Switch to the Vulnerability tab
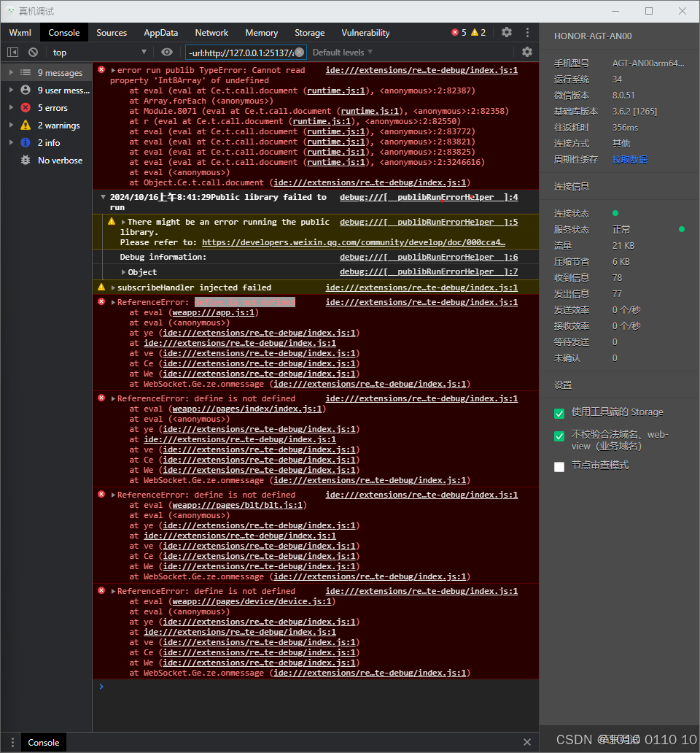 [365, 32]
